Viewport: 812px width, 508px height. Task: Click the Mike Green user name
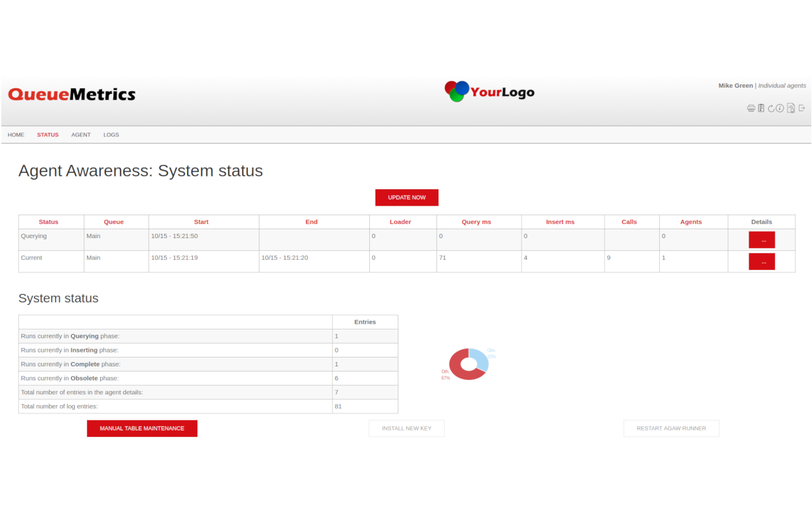736,86
